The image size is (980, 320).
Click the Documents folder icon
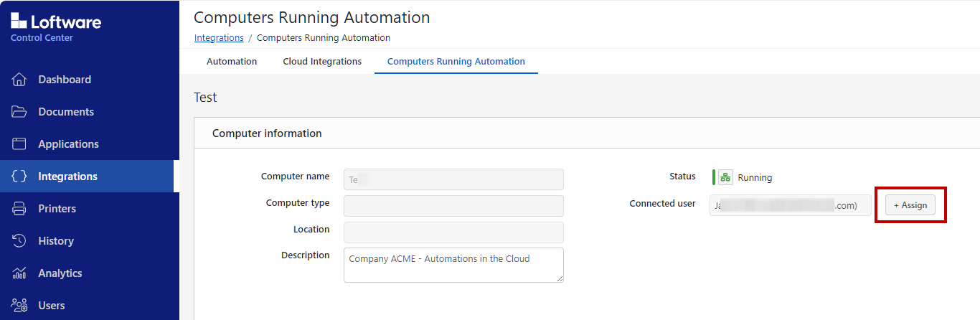point(19,112)
